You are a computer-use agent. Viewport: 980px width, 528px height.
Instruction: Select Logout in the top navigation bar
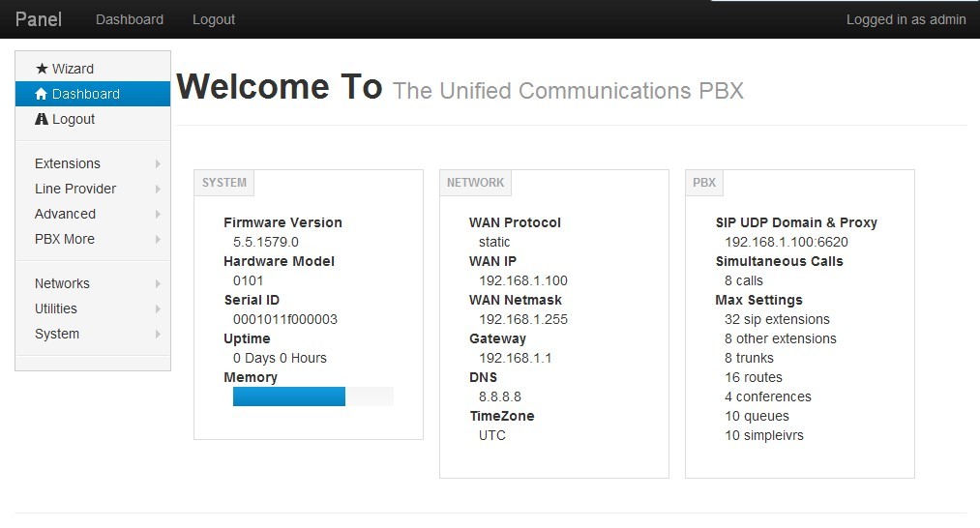[214, 19]
